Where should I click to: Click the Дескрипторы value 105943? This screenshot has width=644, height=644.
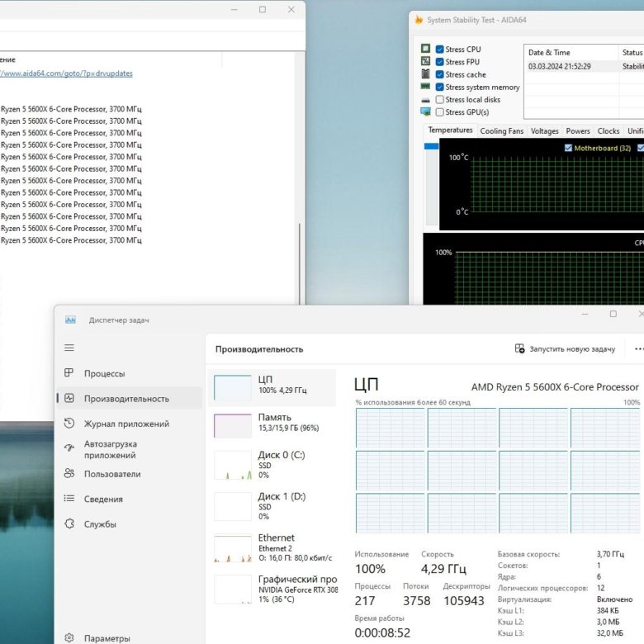point(464,601)
